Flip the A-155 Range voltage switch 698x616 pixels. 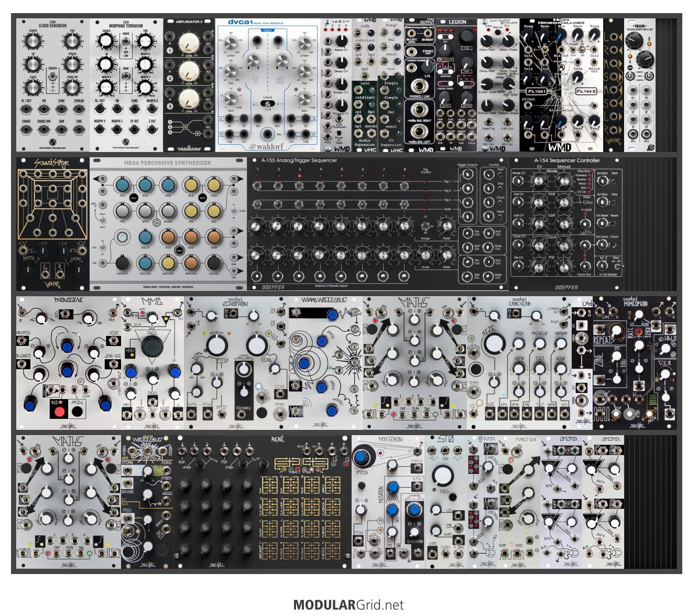pos(425,226)
